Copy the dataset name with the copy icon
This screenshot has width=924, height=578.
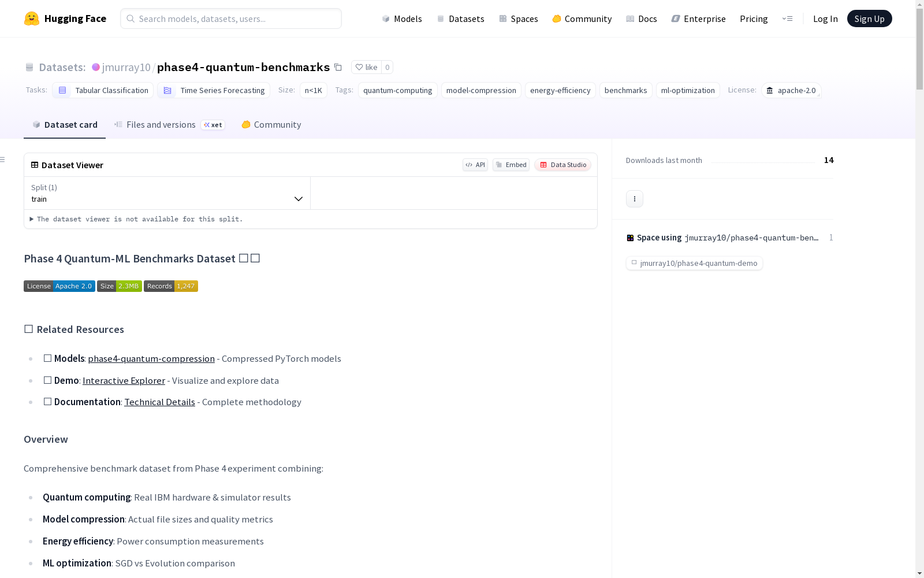[x=338, y=68]
